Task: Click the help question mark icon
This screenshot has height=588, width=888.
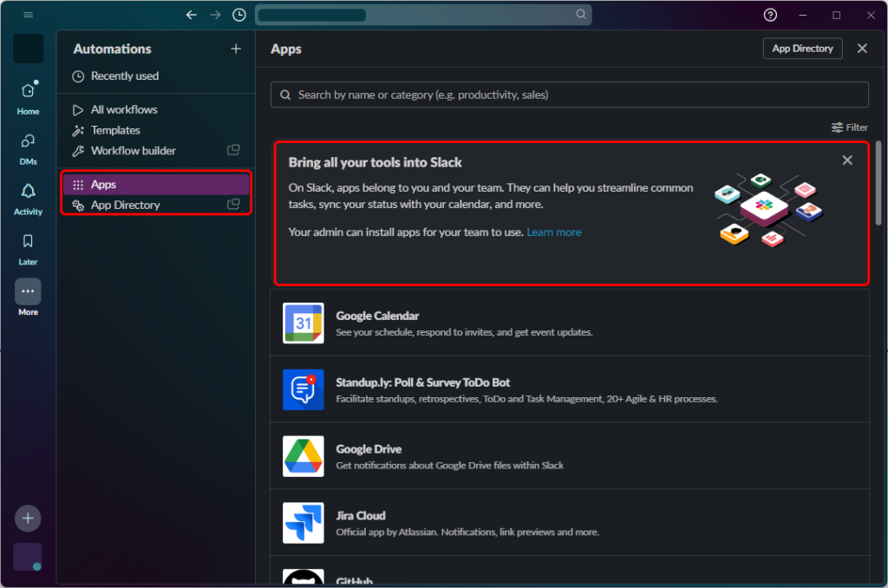Action: coord(770,15)
